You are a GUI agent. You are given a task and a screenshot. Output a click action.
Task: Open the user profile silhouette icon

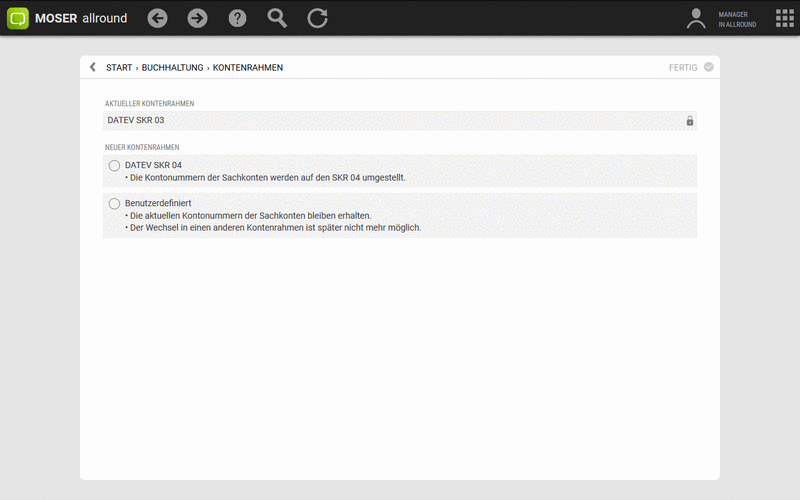click(x=695, y=18)
